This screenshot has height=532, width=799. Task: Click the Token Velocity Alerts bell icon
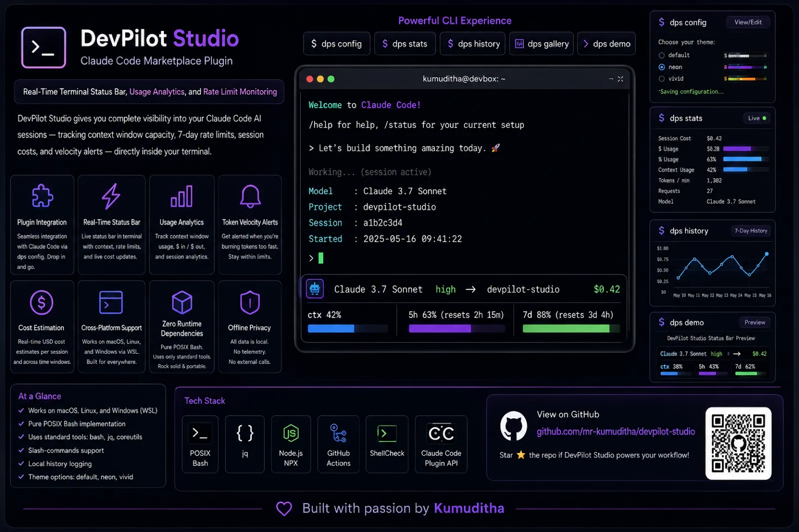coord(250,196)
